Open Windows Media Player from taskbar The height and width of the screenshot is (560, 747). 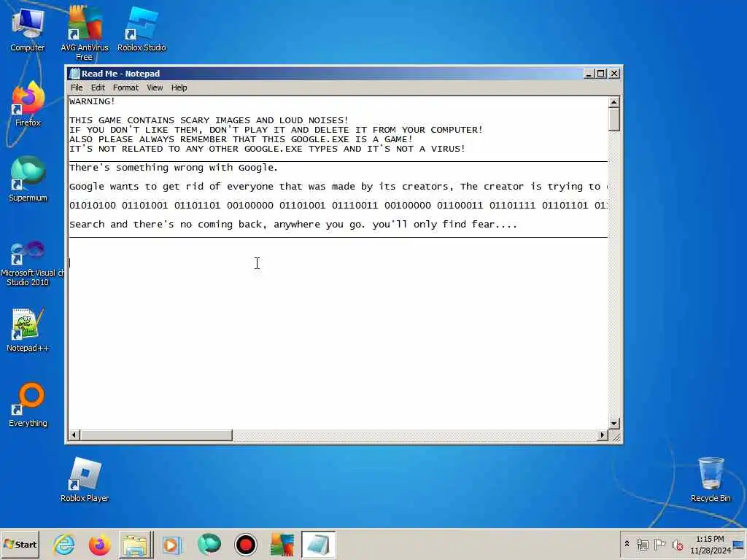tap(171, 545)
